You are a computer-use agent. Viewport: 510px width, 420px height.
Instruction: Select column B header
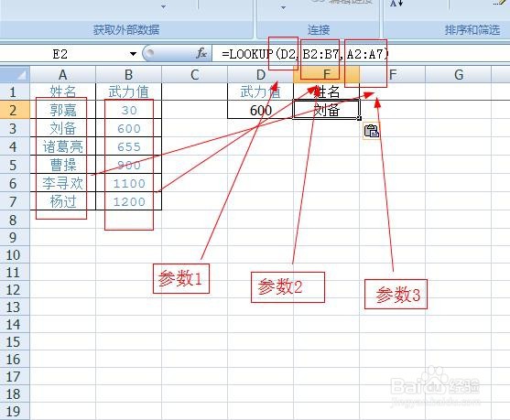click(129, 75)
